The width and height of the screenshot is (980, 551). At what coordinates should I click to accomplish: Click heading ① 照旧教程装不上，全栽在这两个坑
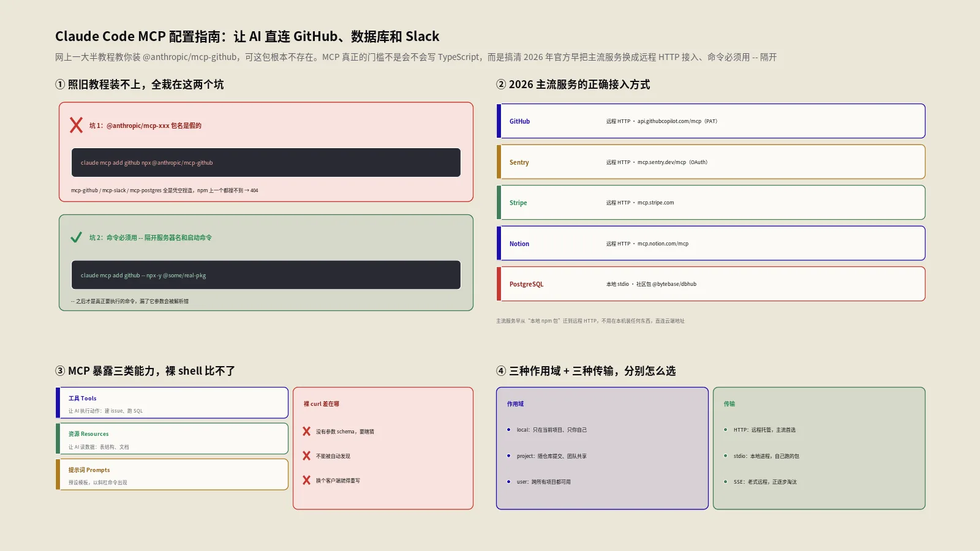click(140, 84)
